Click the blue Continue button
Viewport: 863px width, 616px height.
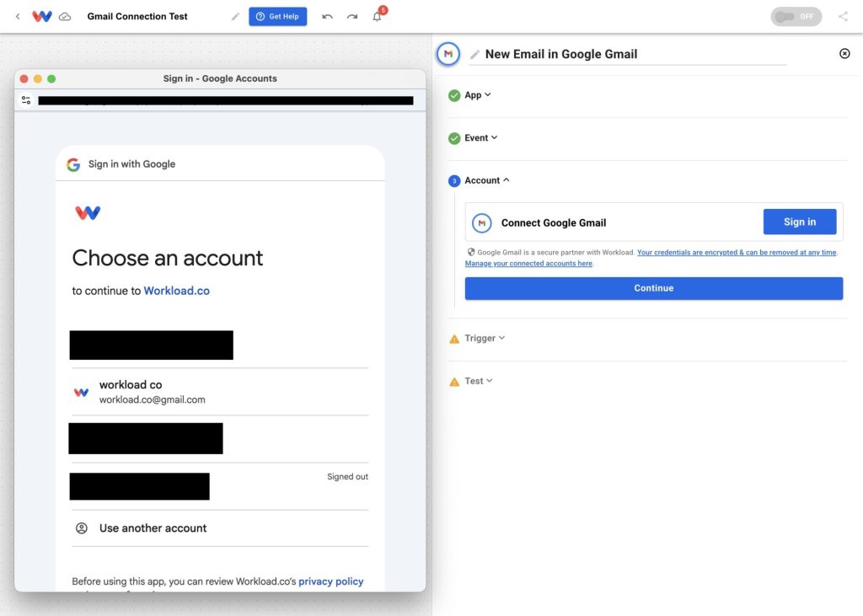click(x=654, y=288)
